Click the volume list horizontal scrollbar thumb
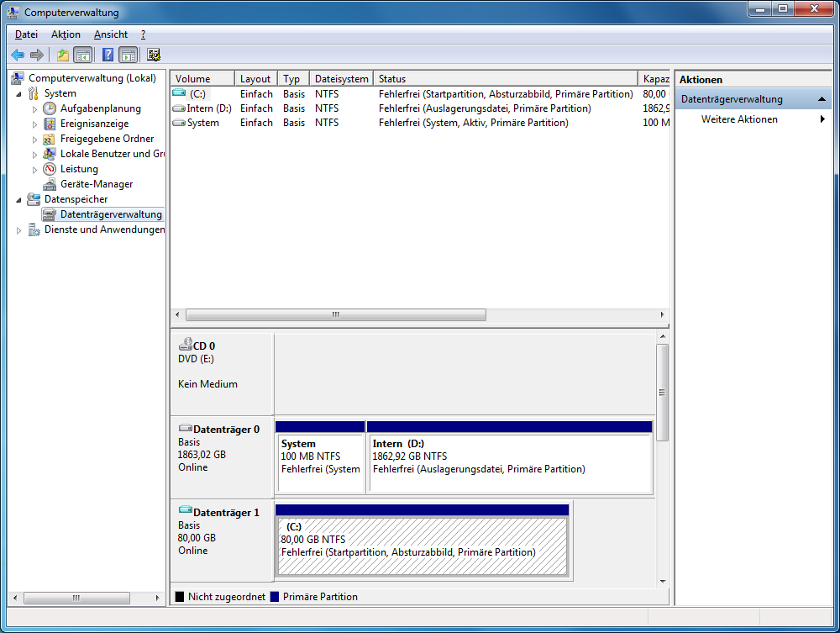Viewport: 840px width, 633px height. click(x=336, y=314)
